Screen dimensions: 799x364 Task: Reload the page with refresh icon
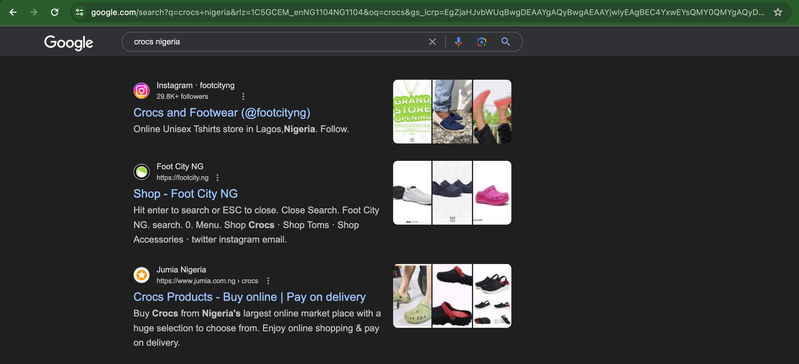tap(55, 12)
